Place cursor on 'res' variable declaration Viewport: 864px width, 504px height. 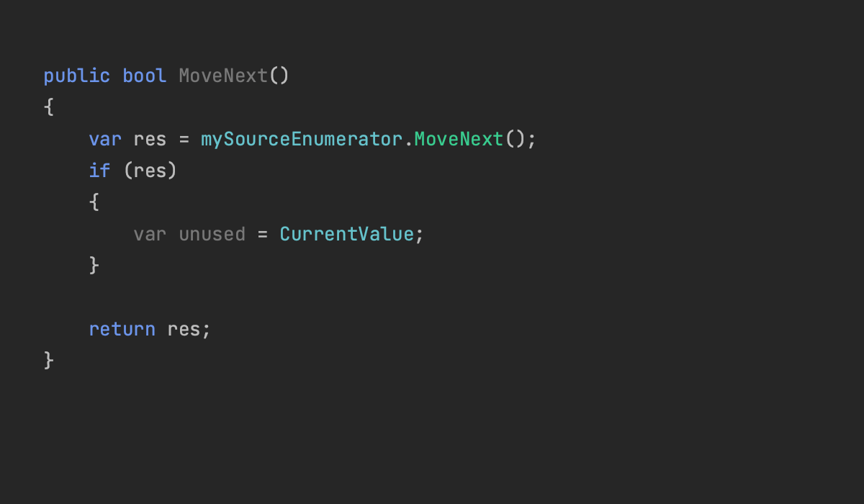click(150, 139)
